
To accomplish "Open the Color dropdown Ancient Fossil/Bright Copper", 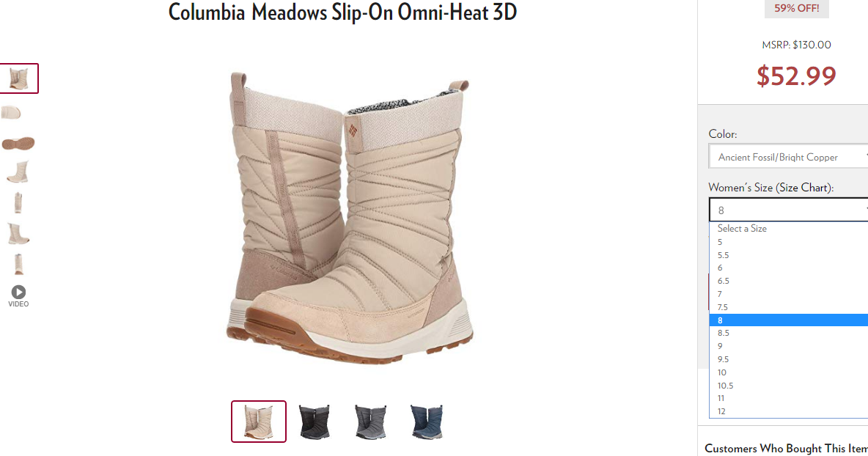I will [788, 157].
